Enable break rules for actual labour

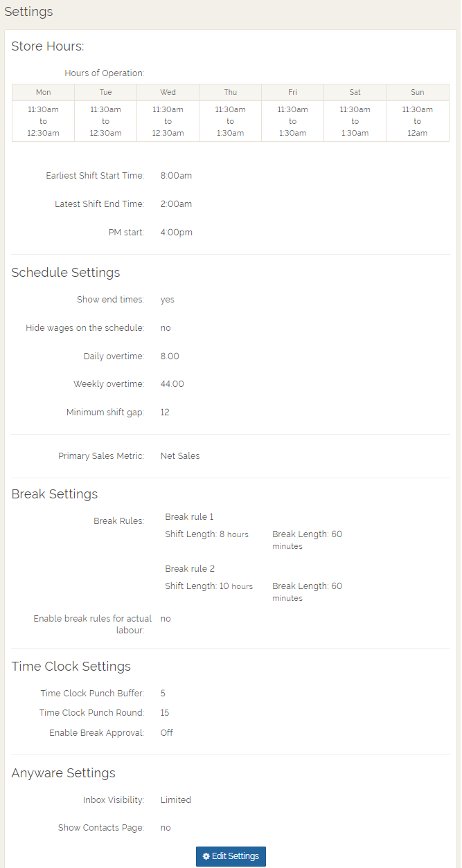point(165,618)
